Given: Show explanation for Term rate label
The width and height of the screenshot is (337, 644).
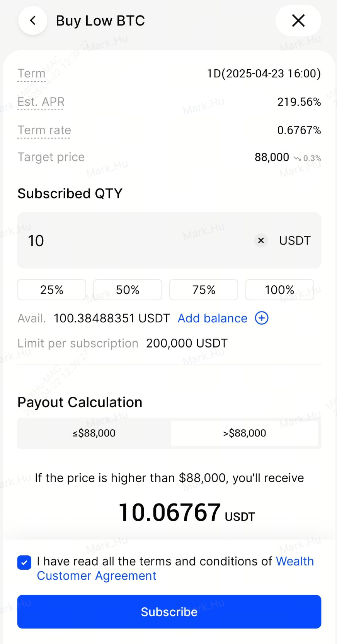Looking at the screenshot, I should coord(44,130).
